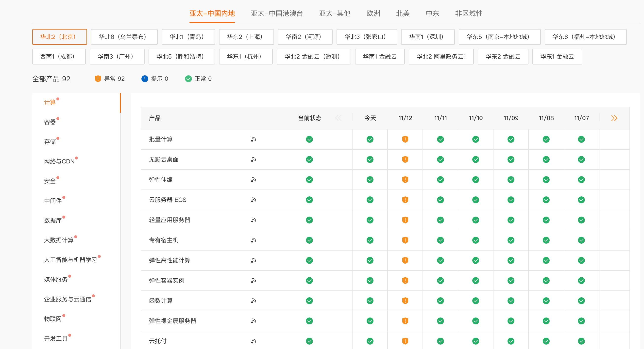Open the 北美 region tab
The width and height of the screenshot is (644, 349).
click(x=403, y=14)
